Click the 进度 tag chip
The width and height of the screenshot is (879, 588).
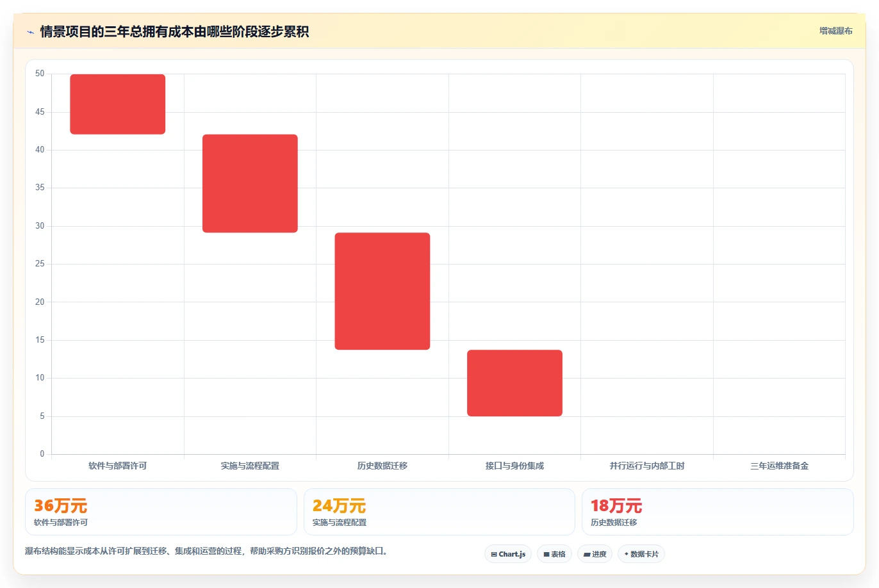click(595, 554)
